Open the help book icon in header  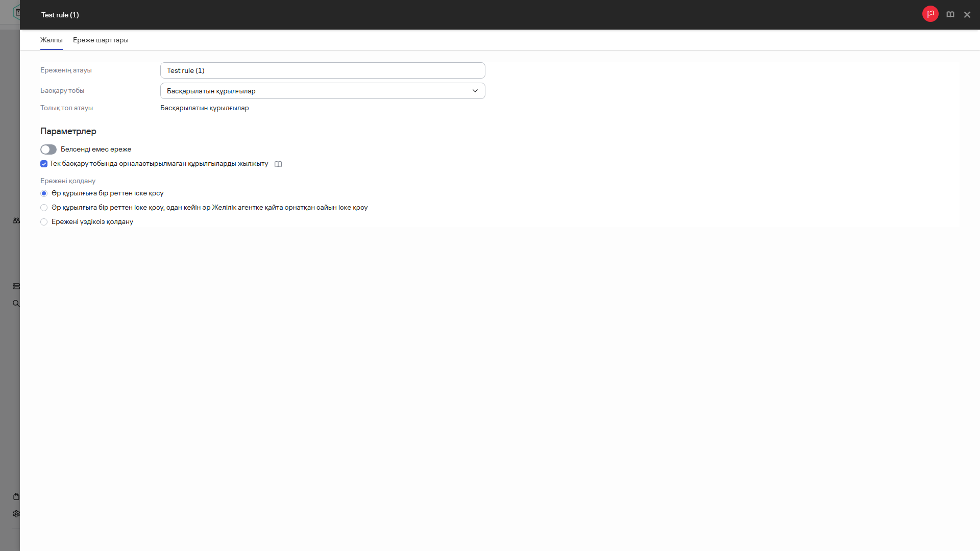[950, 15]
